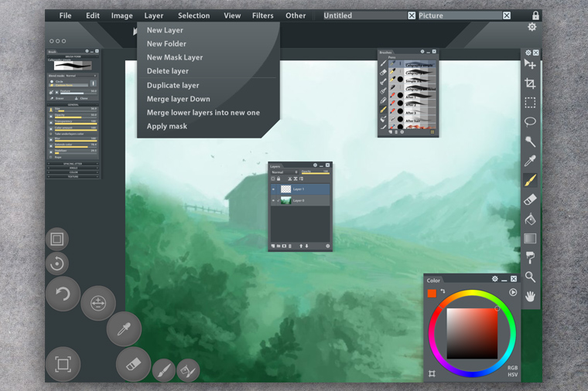Select the Hand pan tool
This screenshot has height=391, width=588.
coord(530,297)
